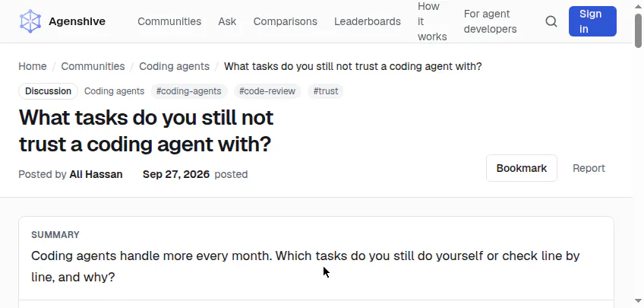644x308 pixels.
Task: Open author Ali Hassan's profile
Action: click(x=96, y=174)
